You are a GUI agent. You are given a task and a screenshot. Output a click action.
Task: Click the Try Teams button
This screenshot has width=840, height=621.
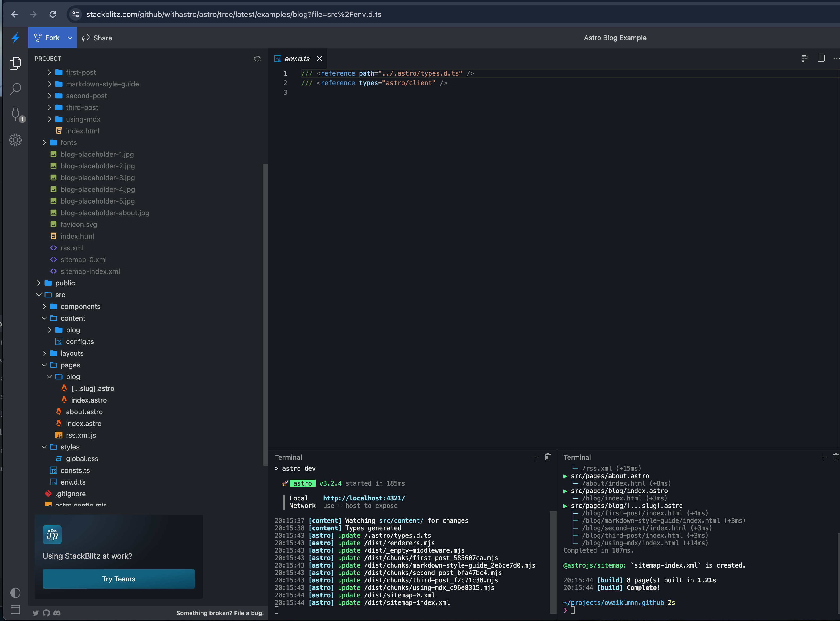[x=118, y=579]
